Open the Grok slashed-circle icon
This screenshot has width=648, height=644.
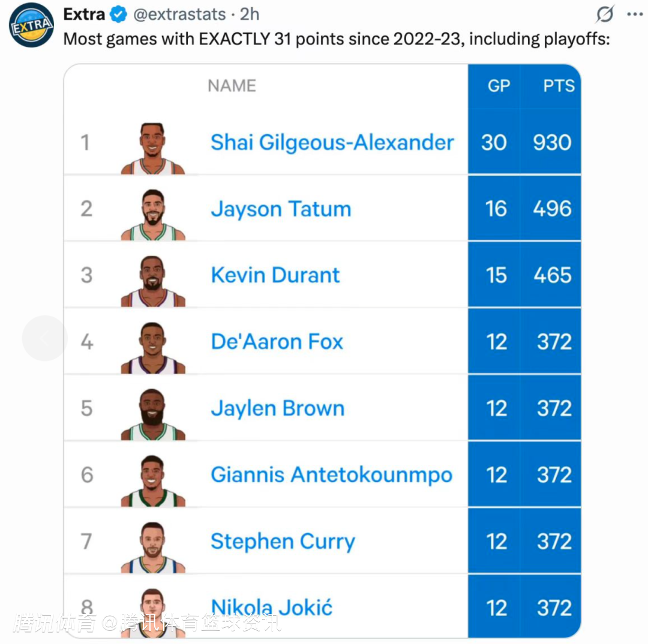[605, 14]
